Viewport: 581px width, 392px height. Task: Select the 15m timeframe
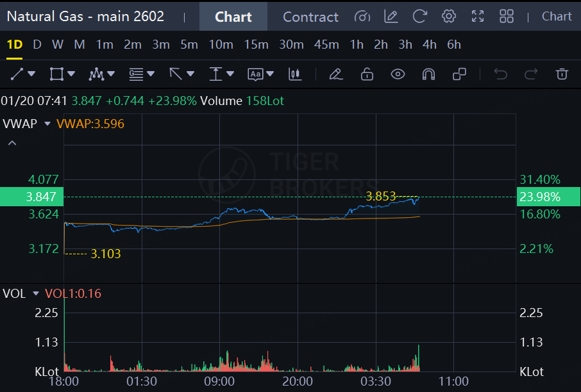coord(256,45)
